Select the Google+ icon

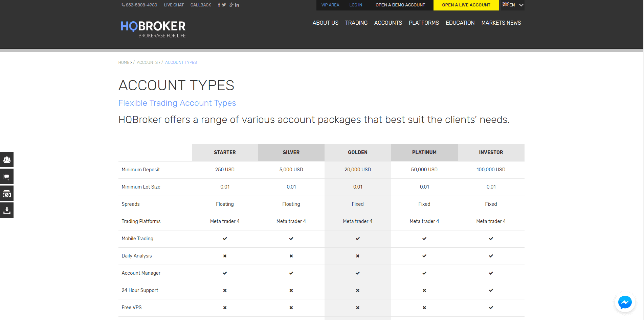coord(231,5)
